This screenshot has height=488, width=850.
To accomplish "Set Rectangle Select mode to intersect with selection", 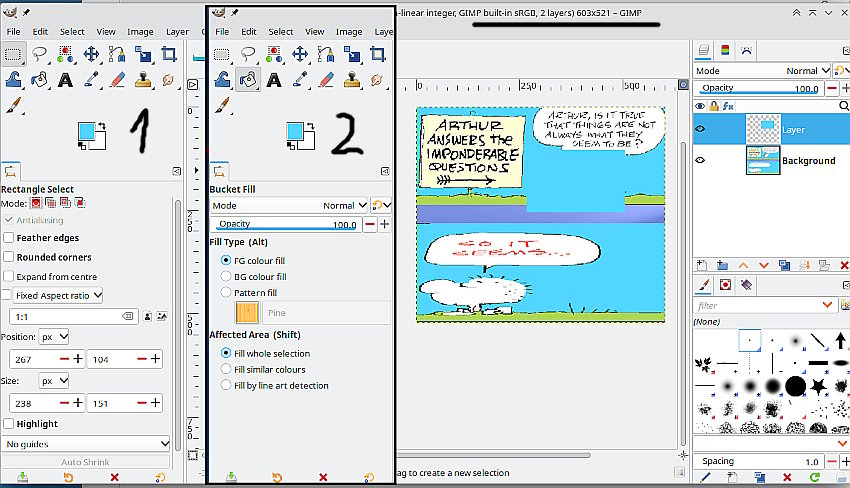I will pyautogui.click(x=80, y=203).
